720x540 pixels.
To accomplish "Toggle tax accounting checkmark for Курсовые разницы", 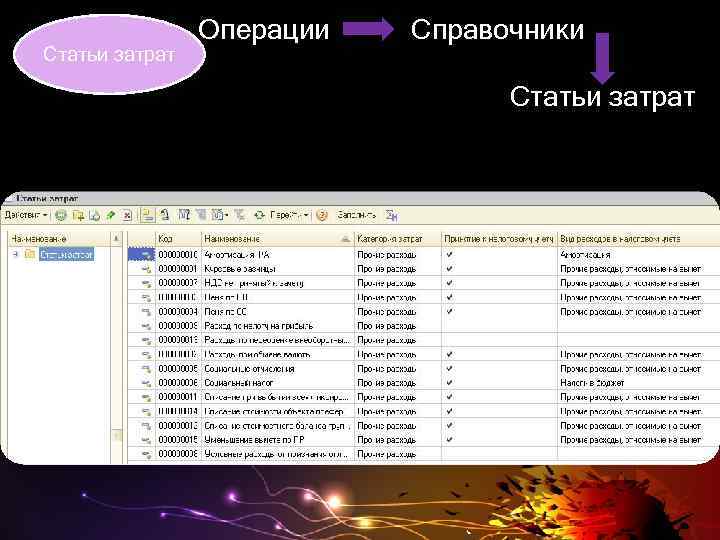I will point(449,268).
